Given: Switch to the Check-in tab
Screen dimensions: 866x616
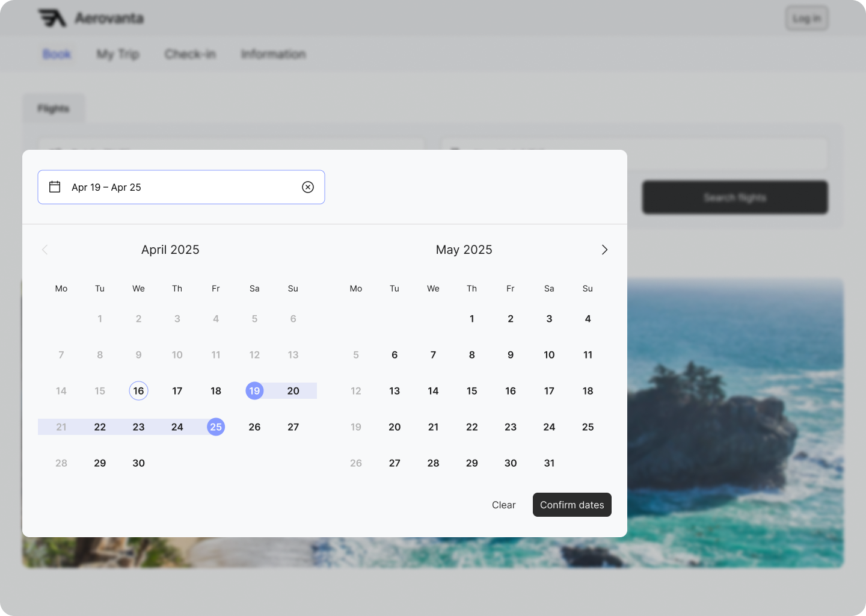Looking at the screenshot, I should pyautogui.click(x=190, y=54).
